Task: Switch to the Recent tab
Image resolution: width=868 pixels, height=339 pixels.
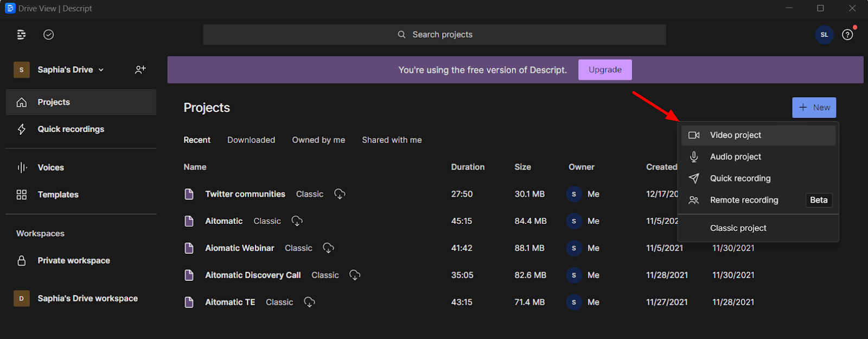Action: (197, 140)
